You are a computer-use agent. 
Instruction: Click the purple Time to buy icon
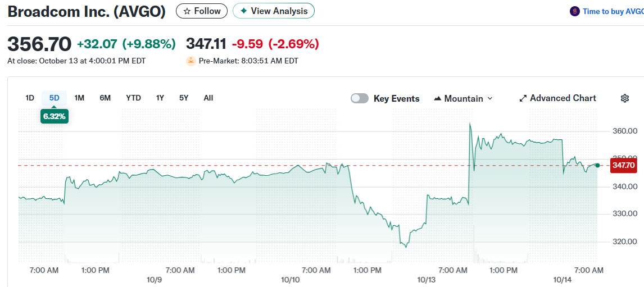pyautogui.click(x=574, y=11)
